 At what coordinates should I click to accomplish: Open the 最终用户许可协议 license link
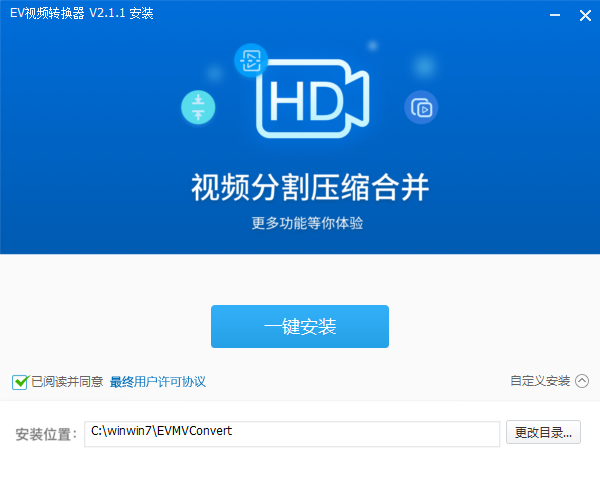click(158, 382)
